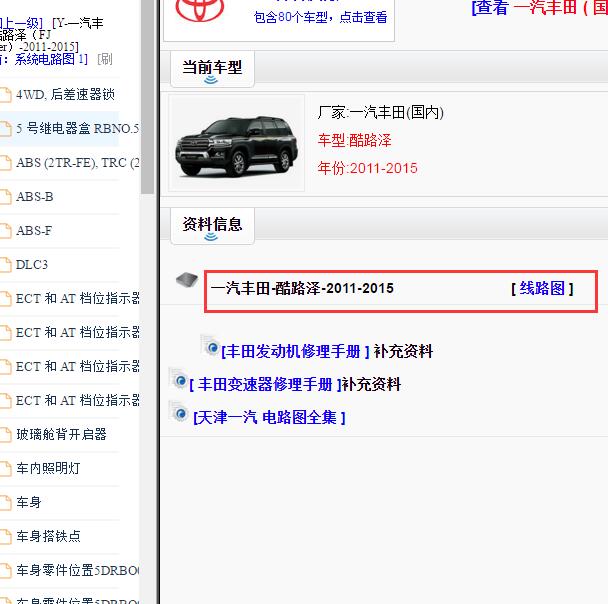Click the file icon beside ABS-B
Viewport: 608px width, 604px height.
[x=5, y=197]
